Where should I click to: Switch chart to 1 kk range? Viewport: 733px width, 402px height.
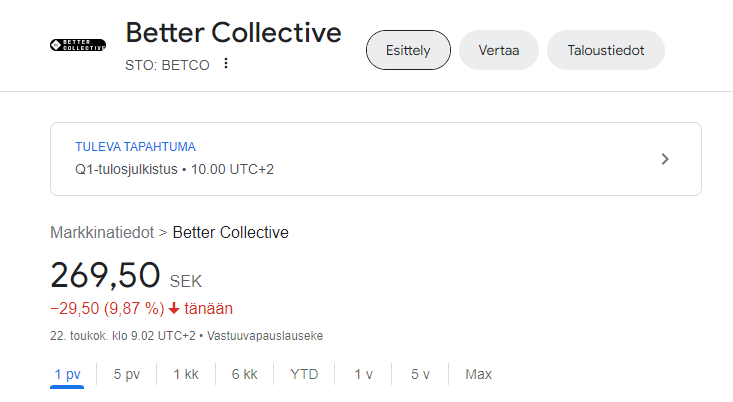click(186, 374)
